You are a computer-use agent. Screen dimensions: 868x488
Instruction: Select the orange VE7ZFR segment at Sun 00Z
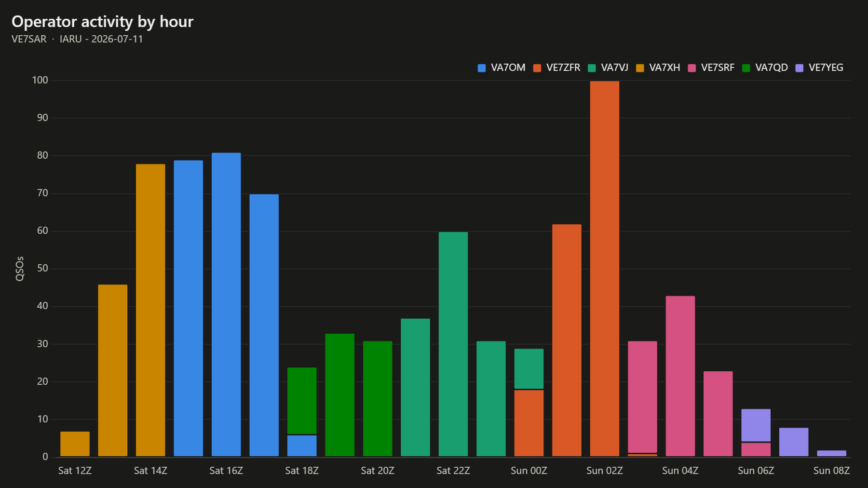pos(529,423)
